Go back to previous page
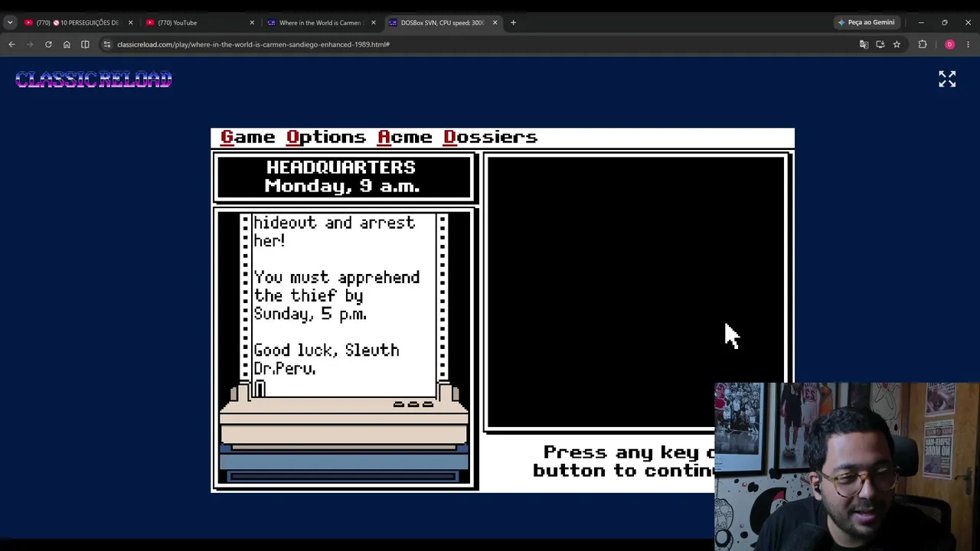 (x=11, y=44)
